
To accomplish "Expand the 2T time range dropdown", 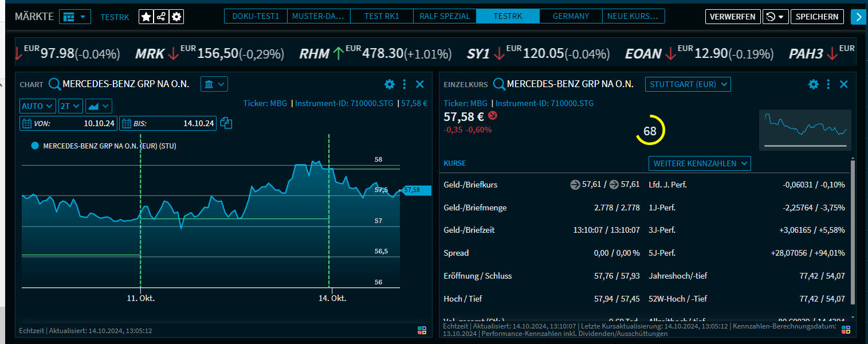I will (x=70, y=106).
